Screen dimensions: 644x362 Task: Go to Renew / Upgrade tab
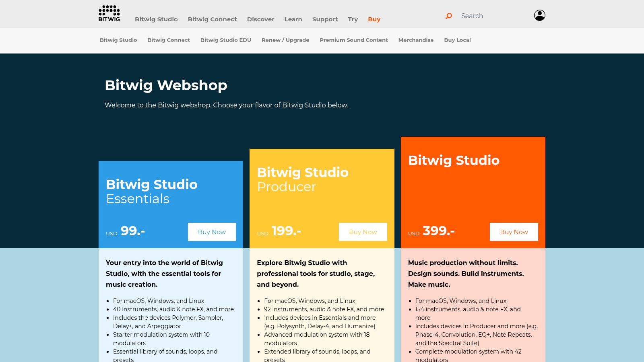285,40
